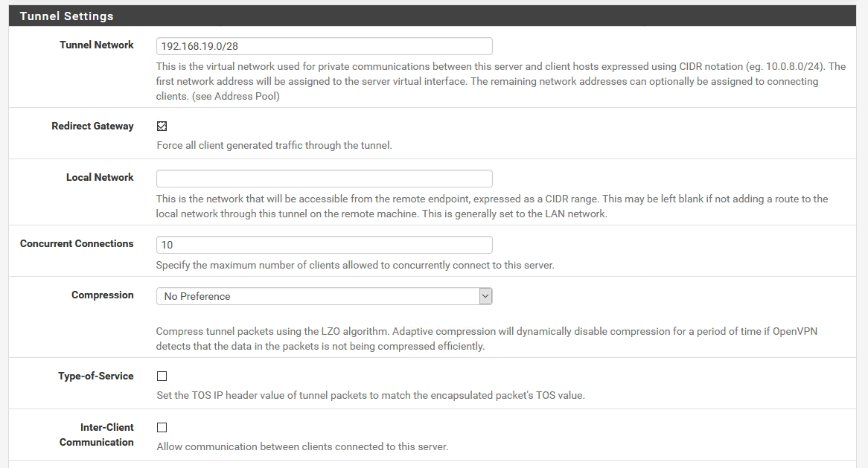Click the Tunnel Network label
This screenshot has height=468, width=868.
[96, 45]
